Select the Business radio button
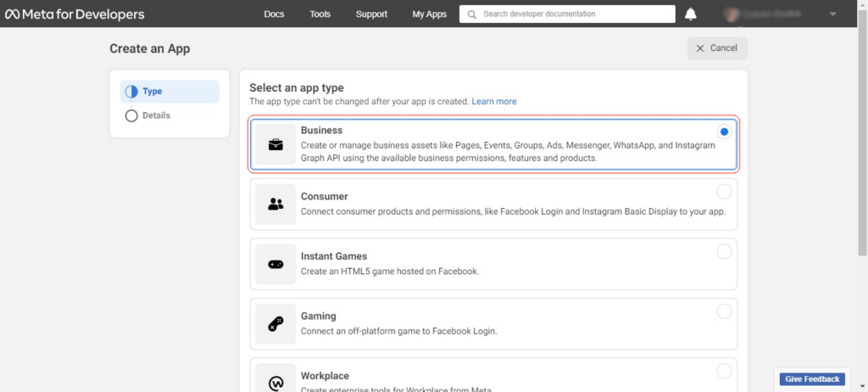Screen dimensions: 868x392 coord(724,132)
